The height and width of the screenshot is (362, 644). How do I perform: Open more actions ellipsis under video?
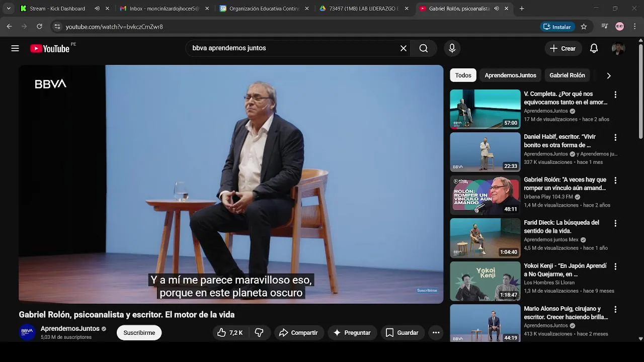pos(436,332)
